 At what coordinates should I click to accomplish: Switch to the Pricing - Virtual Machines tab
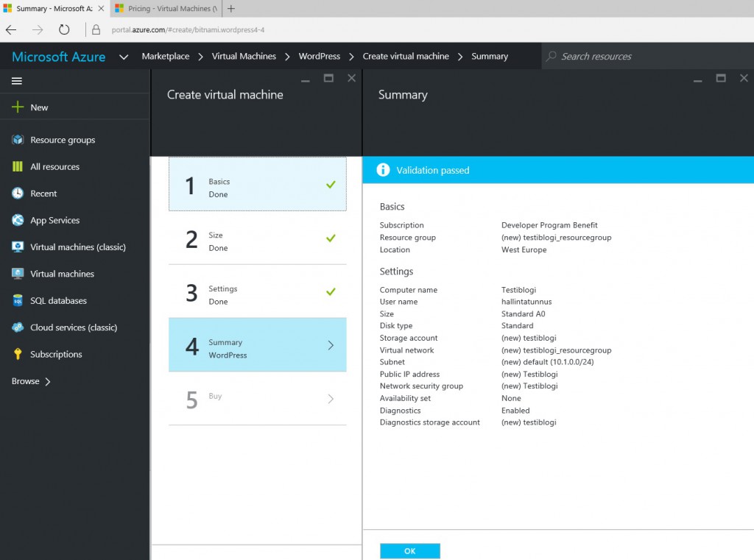(x=166, y=9)
